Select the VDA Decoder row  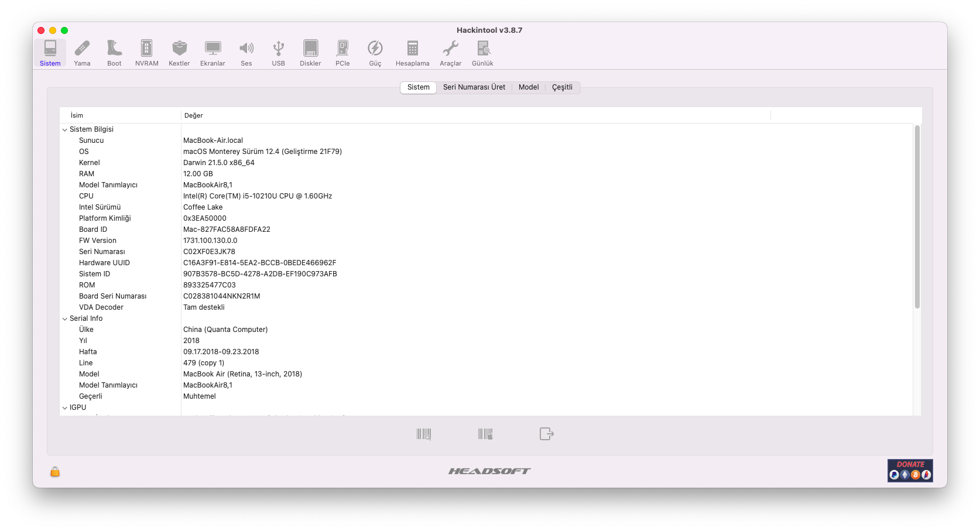(x=486, y=307)
